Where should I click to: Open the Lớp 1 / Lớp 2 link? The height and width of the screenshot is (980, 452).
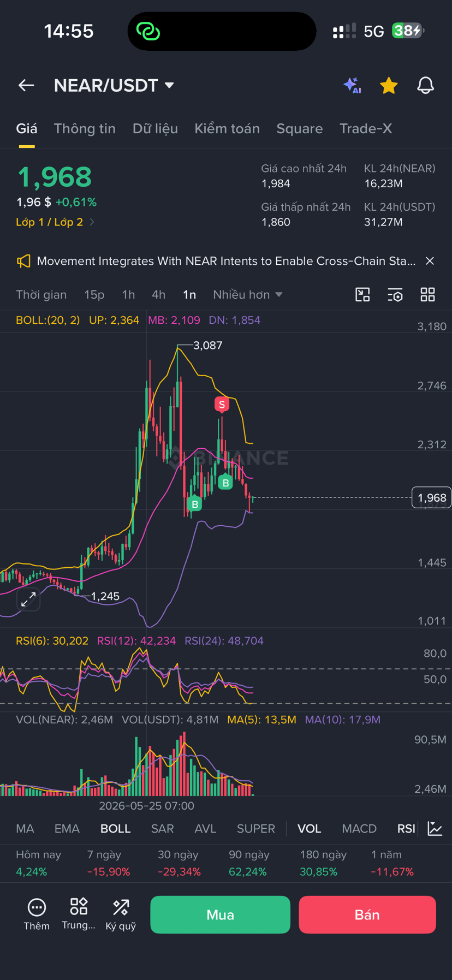click(x=55, y=222)
